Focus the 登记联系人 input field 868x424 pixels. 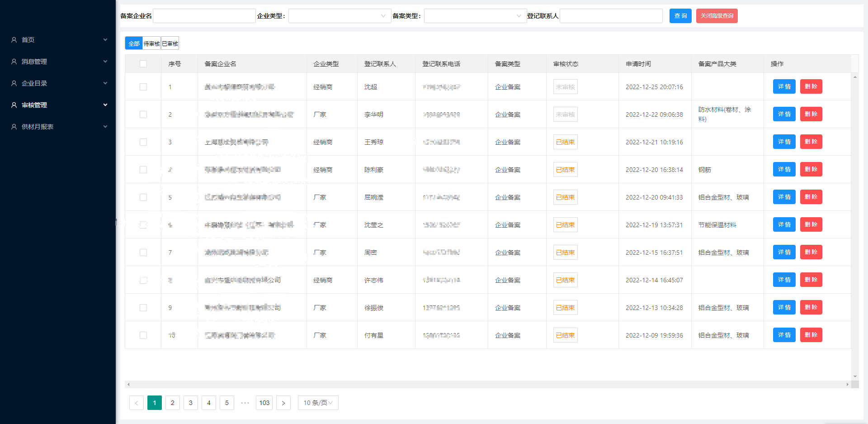pos(611,16)
